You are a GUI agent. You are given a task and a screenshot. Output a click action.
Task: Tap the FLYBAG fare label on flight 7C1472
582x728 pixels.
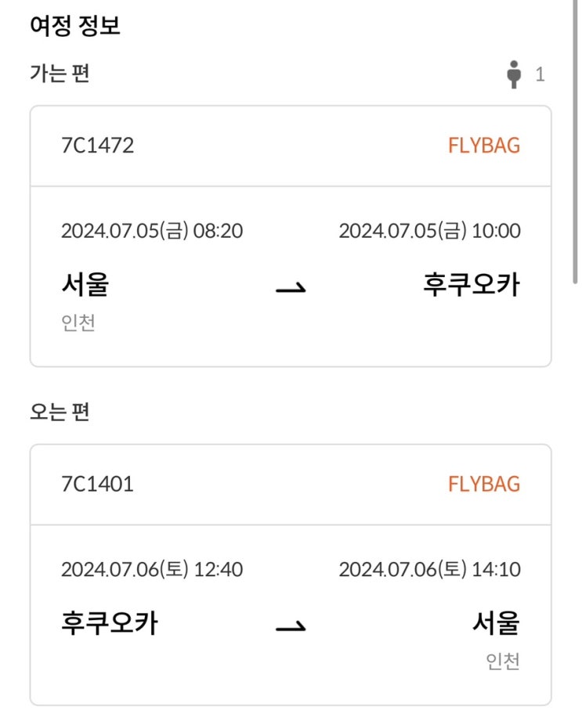point(483,146)
